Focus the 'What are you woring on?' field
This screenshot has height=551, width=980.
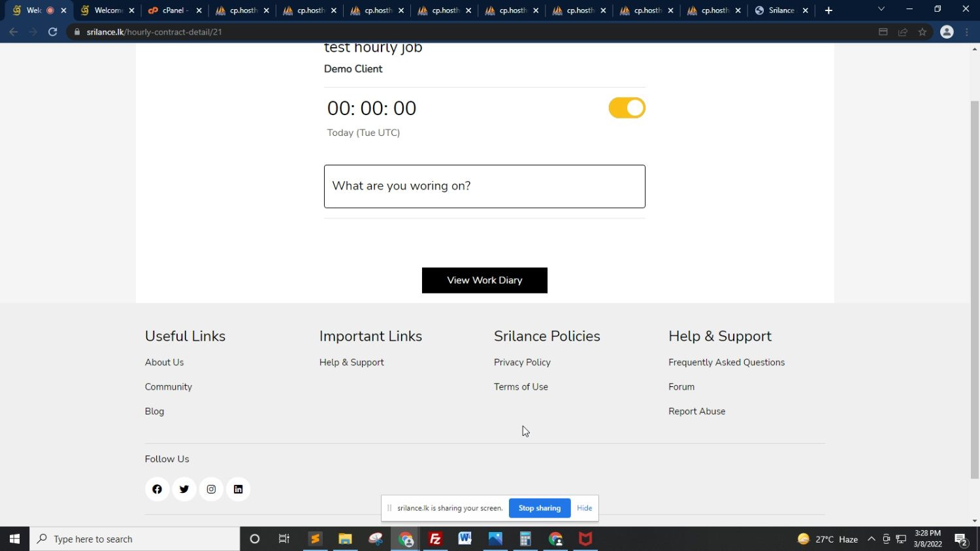pos(484,186)
